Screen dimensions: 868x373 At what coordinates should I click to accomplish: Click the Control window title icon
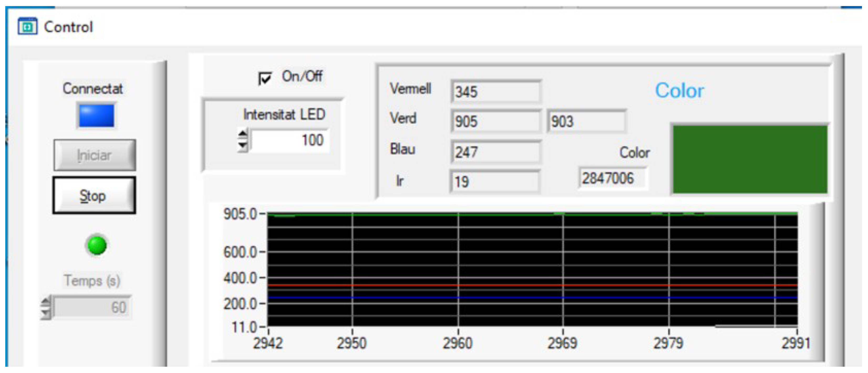click(x=27, y=26)
